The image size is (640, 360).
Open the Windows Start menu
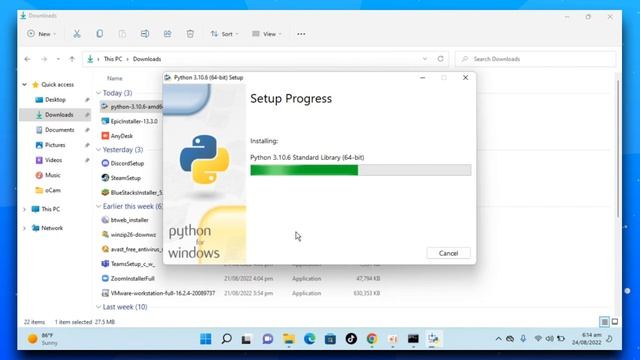[206, 339]
